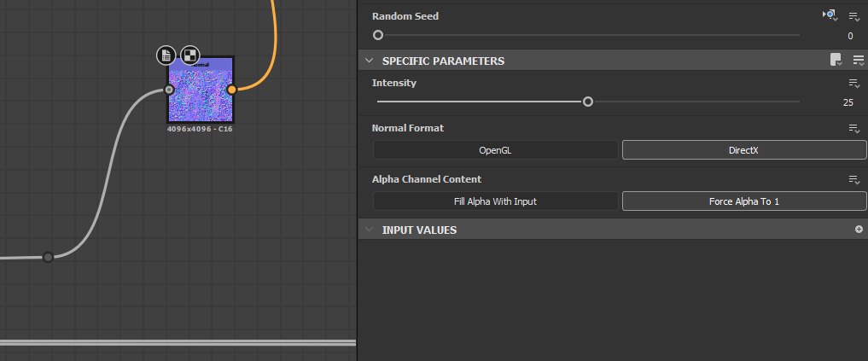Set Normal Format to OpenGL
The image size is (868, 361).
pos(495,149)
